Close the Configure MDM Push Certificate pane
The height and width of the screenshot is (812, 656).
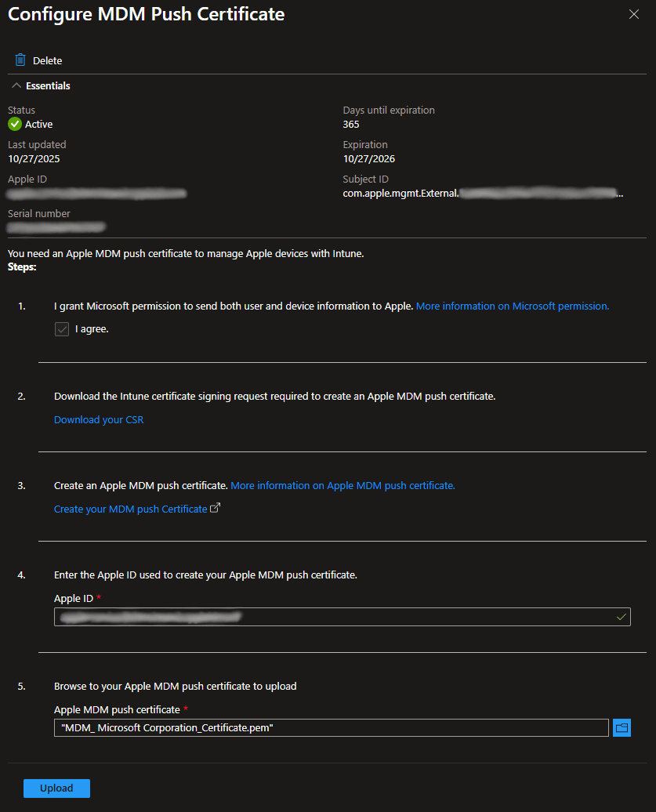click(x=634, y=14)
